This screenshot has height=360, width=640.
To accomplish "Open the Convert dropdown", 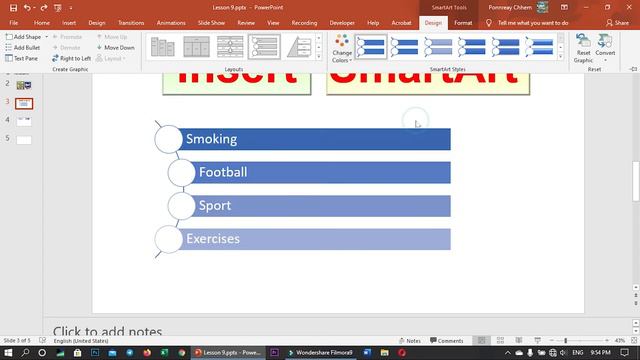I will tap(605, 49).
